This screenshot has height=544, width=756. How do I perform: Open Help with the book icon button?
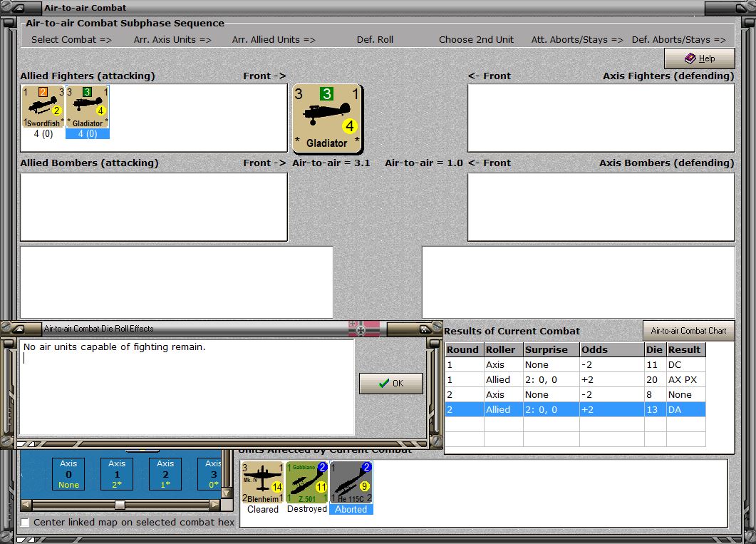[700, 58]
